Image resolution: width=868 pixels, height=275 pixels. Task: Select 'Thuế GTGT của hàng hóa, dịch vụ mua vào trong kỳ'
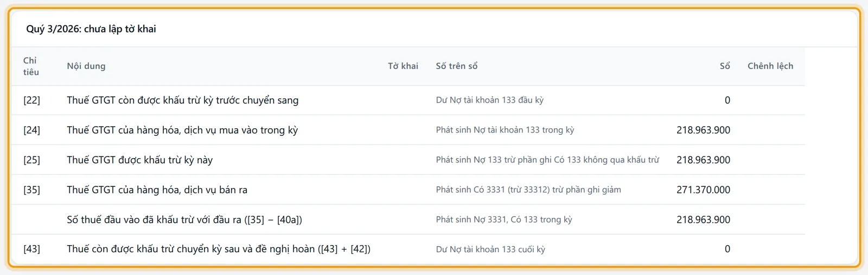182,130
